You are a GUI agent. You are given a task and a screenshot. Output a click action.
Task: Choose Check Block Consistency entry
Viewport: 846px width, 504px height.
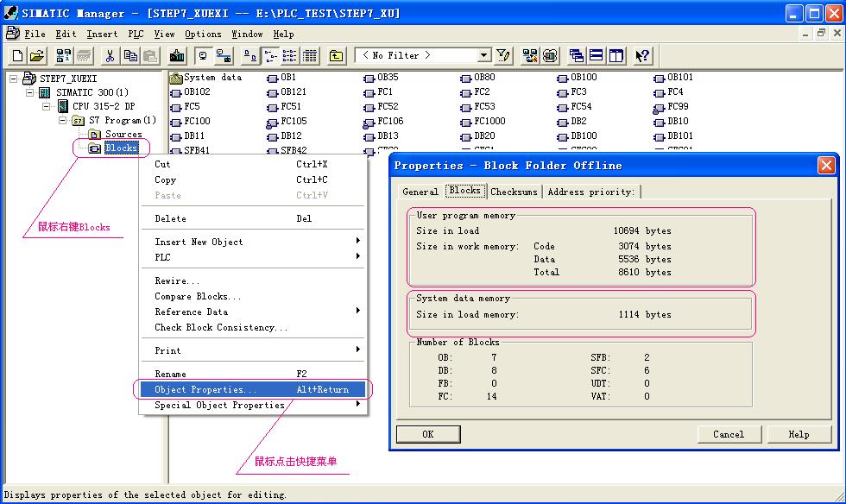(x=252, y=328)
